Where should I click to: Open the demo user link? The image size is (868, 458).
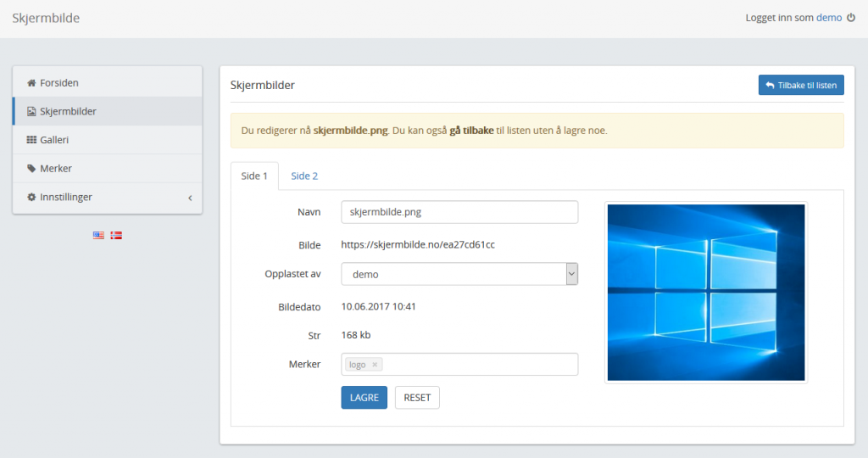pos(828,18)
